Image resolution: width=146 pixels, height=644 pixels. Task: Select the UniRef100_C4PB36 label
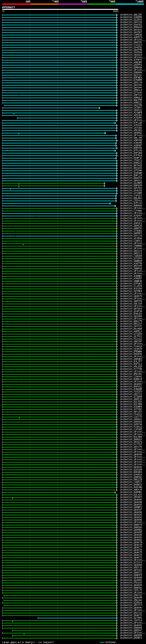click(131, 35)
